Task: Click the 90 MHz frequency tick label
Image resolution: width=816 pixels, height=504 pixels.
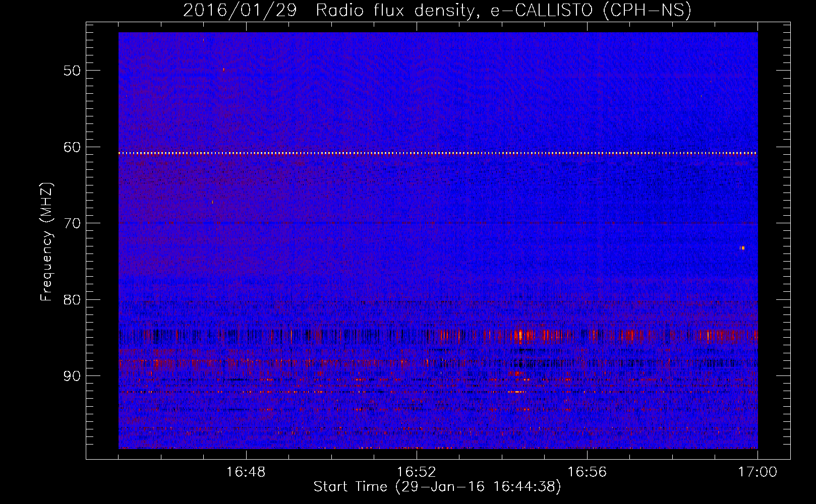Action: click(72, 376)
